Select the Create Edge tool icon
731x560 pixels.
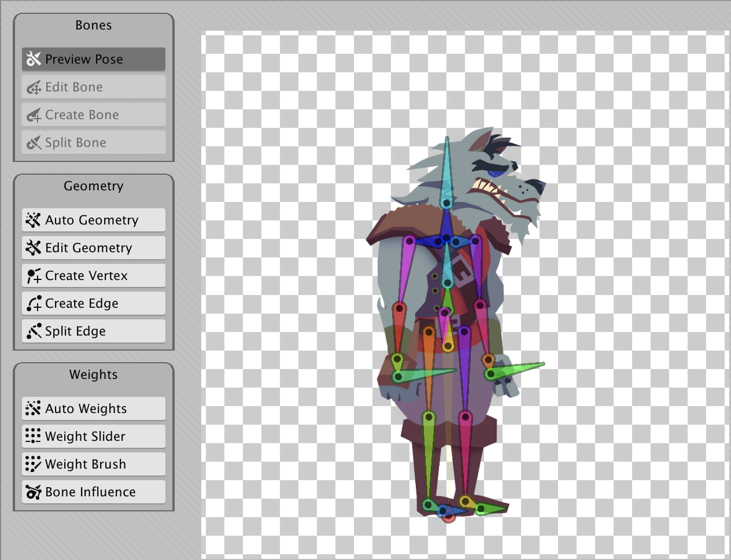[34, 303]
